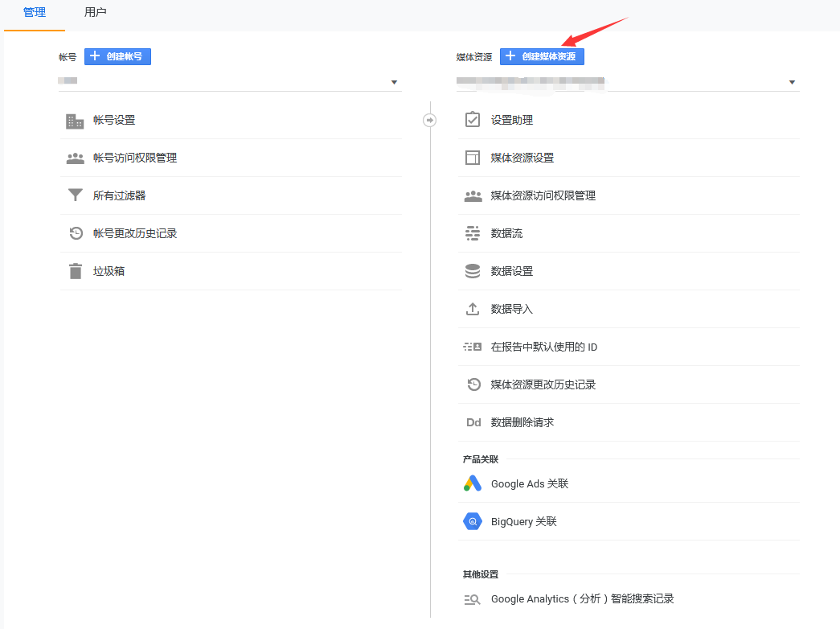The image size is (840, 629).
Task: Switch to the 用户 tab
Action: pyautogui.click(x=96, y=13)
